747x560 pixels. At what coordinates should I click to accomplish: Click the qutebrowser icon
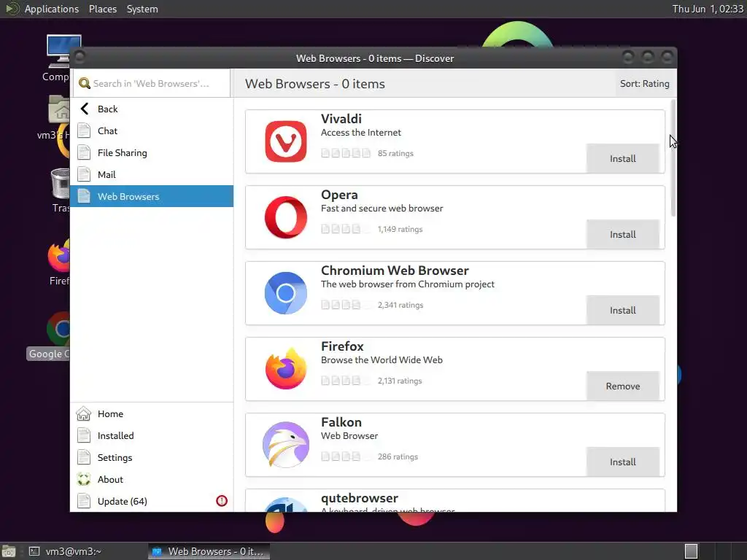[286, 505]
